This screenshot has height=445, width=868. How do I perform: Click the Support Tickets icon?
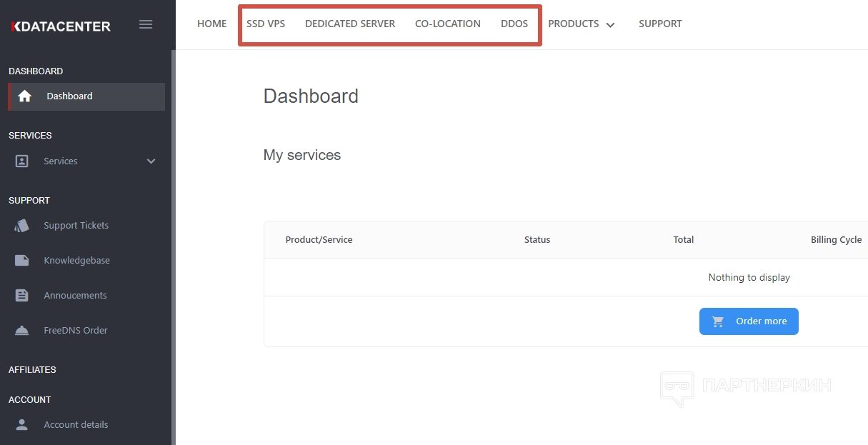[x=22, y=226]
